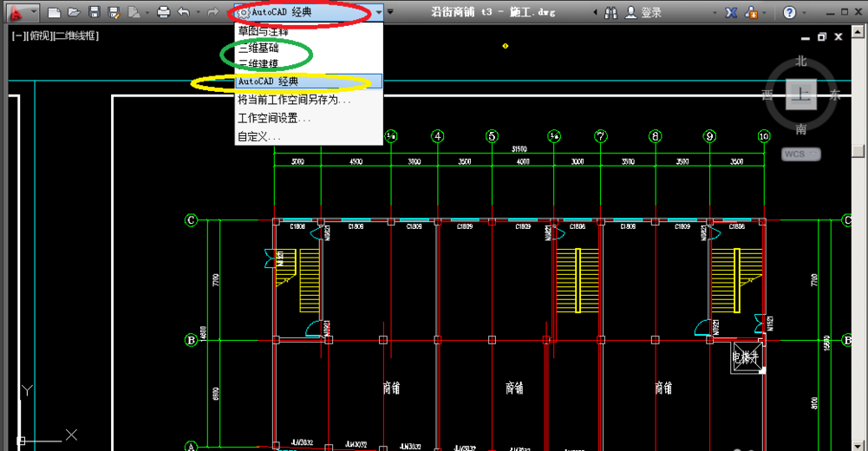Open the WCS coordinate system dropdown

(x=801, y=154)
